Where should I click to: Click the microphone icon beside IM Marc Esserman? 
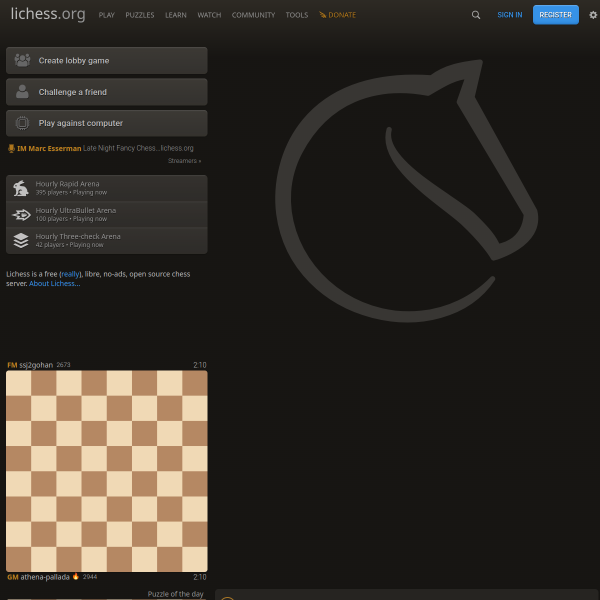tap(11, 148)
